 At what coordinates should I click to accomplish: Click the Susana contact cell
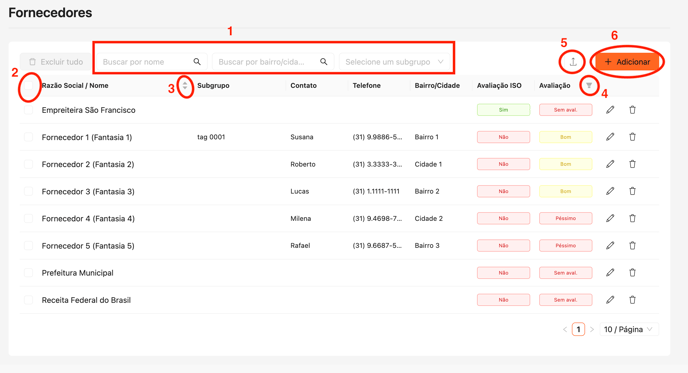(x=302, y=137)
